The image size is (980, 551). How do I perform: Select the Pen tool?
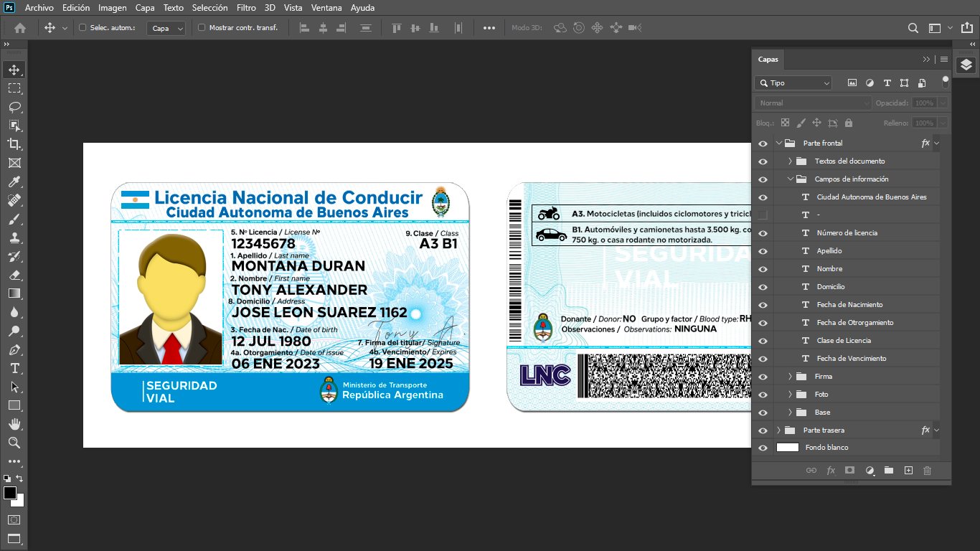click(x=14, y=349)
